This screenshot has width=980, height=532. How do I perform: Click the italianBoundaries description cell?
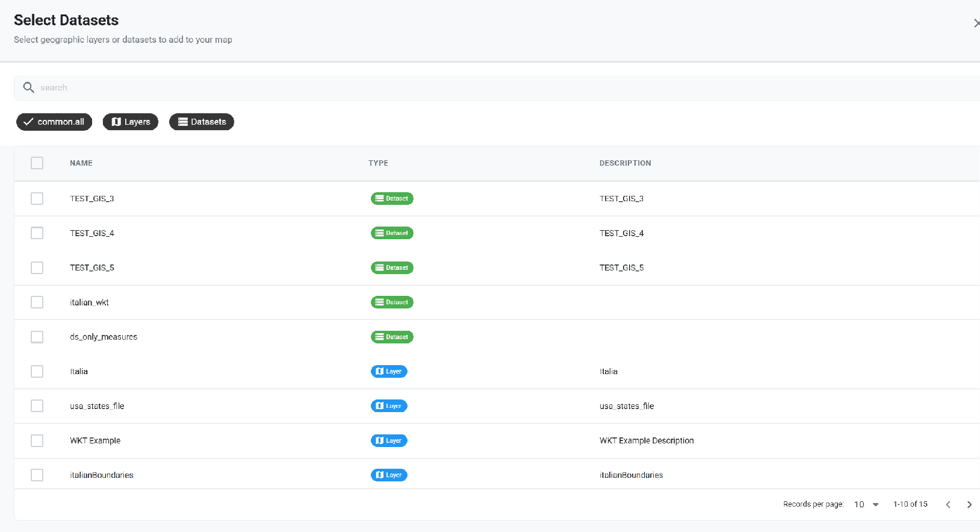point(631,475)
